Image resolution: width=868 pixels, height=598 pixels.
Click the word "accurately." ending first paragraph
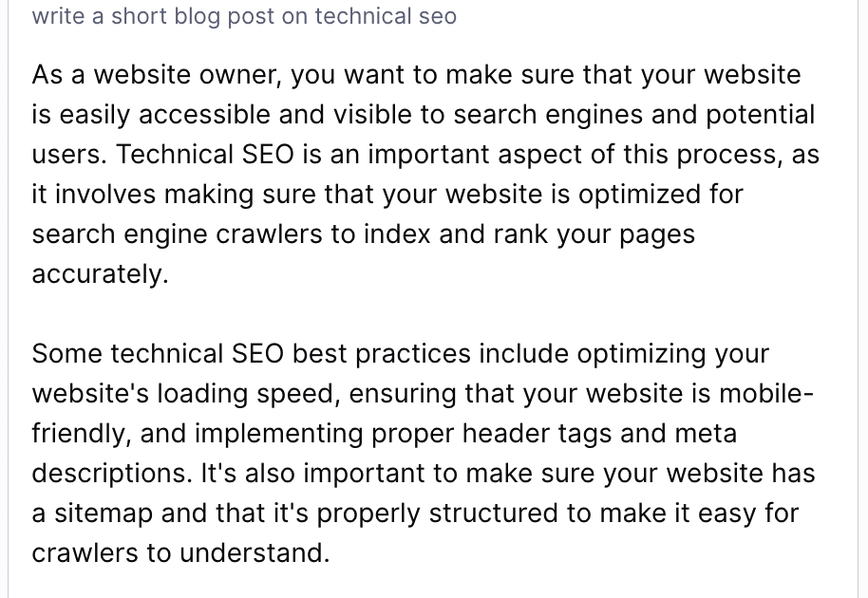101,274
